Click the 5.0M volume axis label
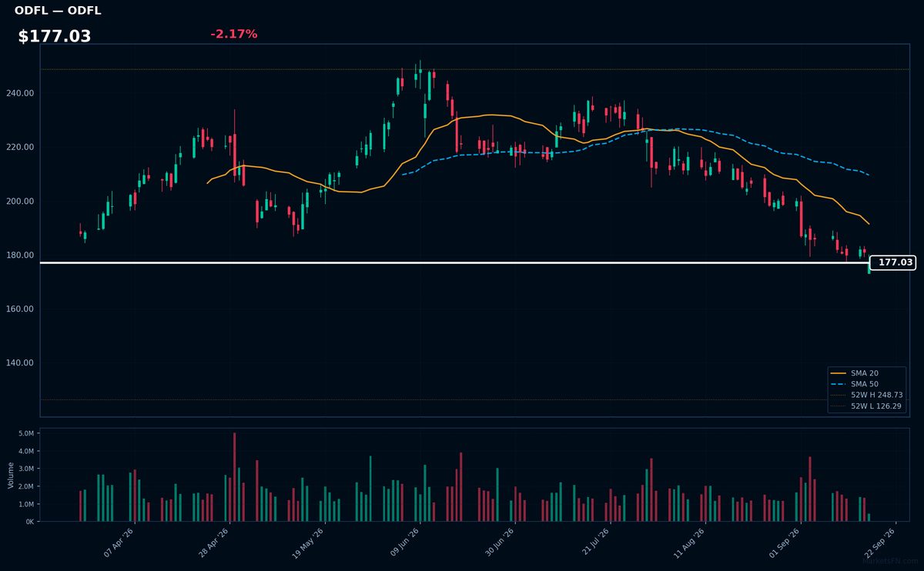Screen dimensions: 924x571 (x=27, y=433)
